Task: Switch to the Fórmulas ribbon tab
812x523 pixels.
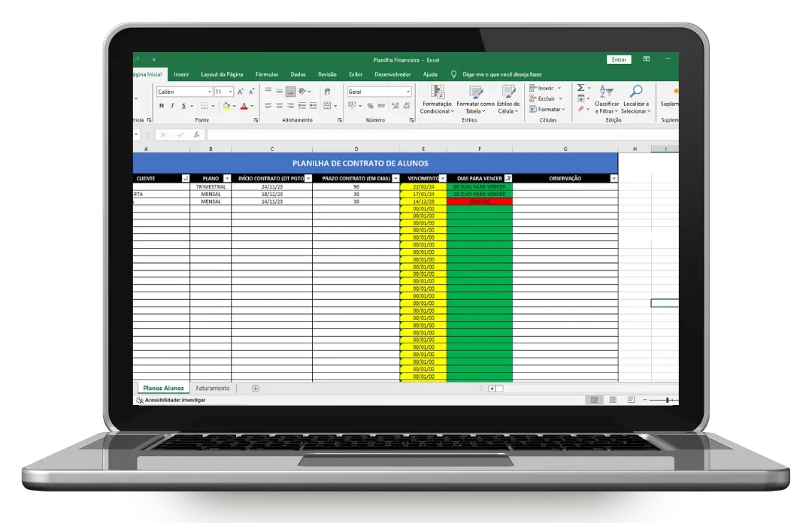Action: (266, 74)
